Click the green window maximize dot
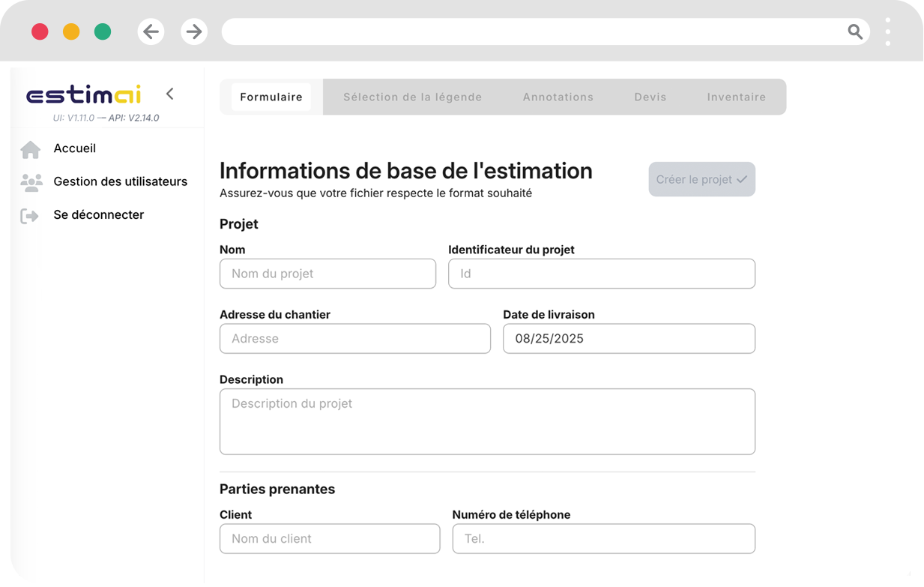The image size is (924, 587). pos(103,31)
